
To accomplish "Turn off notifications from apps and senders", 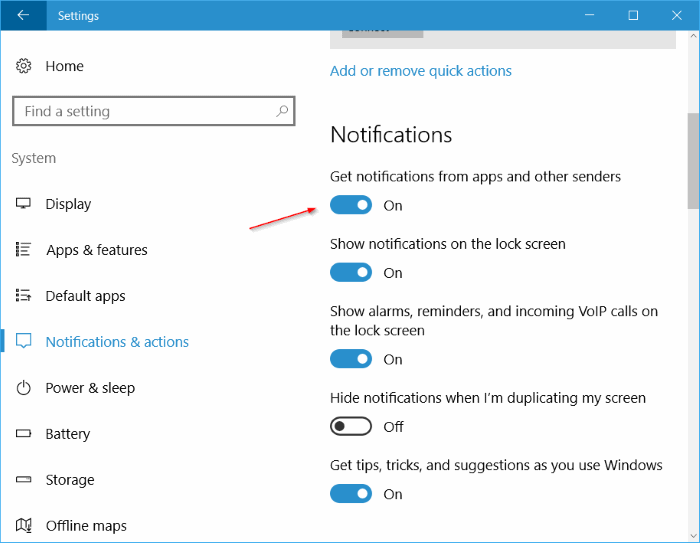I will click(351, 205).
